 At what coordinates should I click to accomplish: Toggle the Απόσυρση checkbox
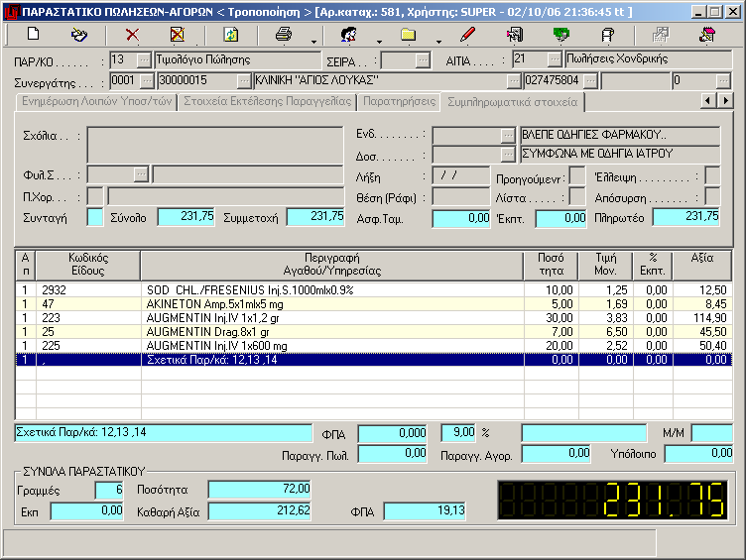pyautogui.click(x=712, y=196)
